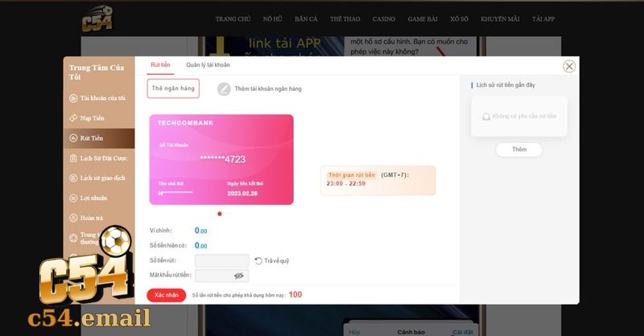The width and height of the screenshot is (644, 336).
Task: Select the Thẻ ngân hàng option
Action: coord(173,88)
